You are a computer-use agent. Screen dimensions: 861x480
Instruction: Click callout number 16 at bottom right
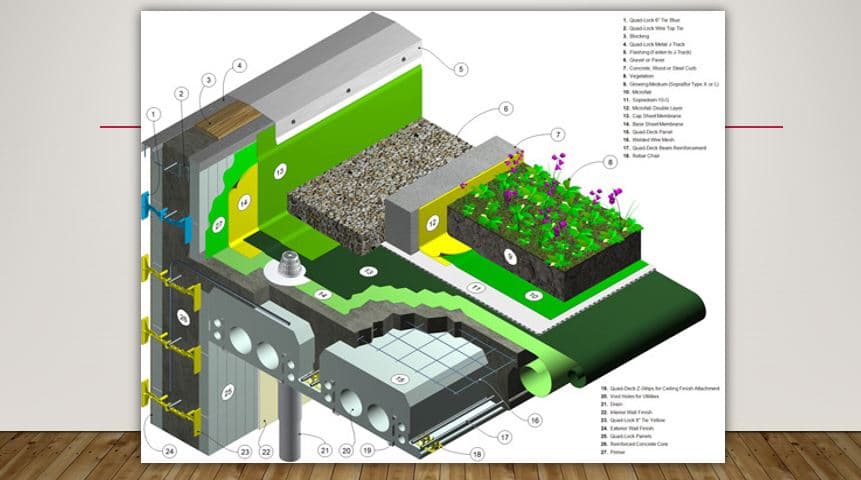tap(534, 421)
